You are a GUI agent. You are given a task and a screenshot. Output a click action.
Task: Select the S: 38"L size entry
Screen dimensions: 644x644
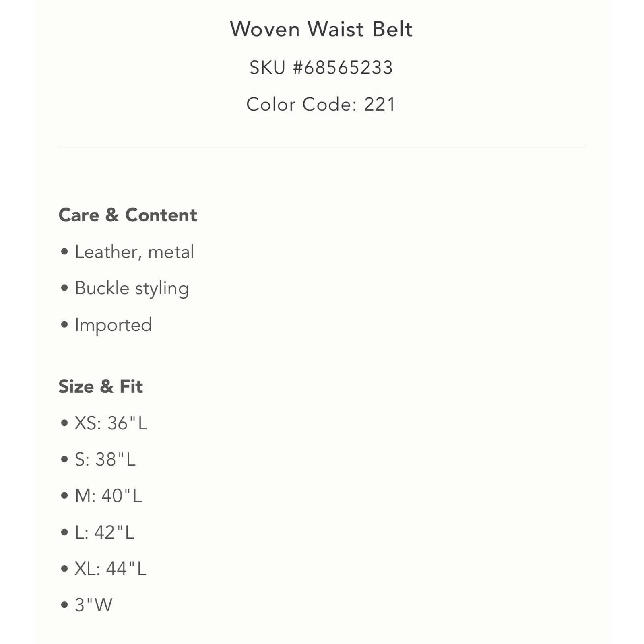click(105, 459)
